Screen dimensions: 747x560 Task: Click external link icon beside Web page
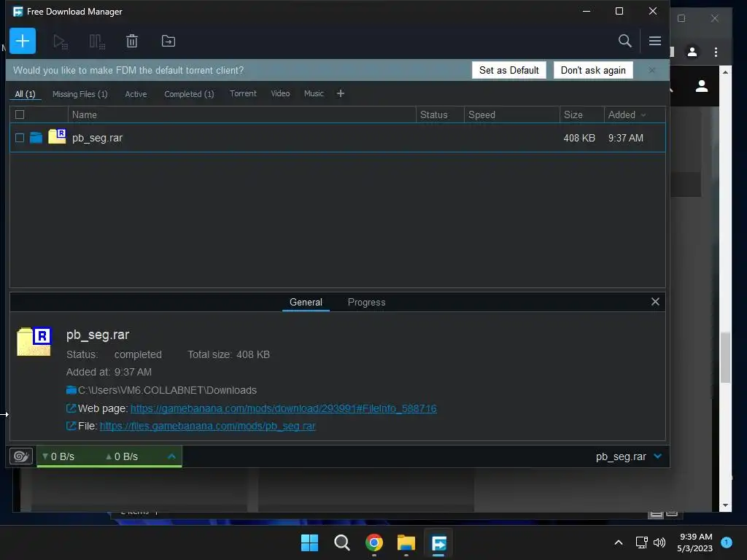tap(71, 408)
